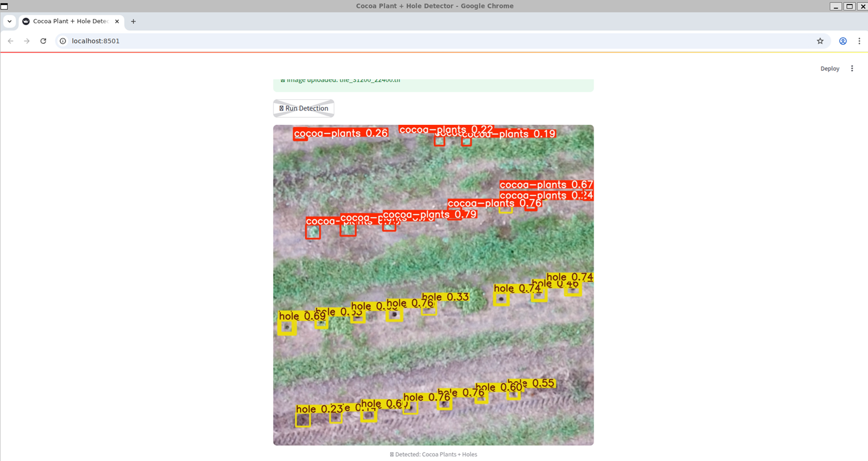
Task: Go back with the browser back arrow
Action: 10,41
